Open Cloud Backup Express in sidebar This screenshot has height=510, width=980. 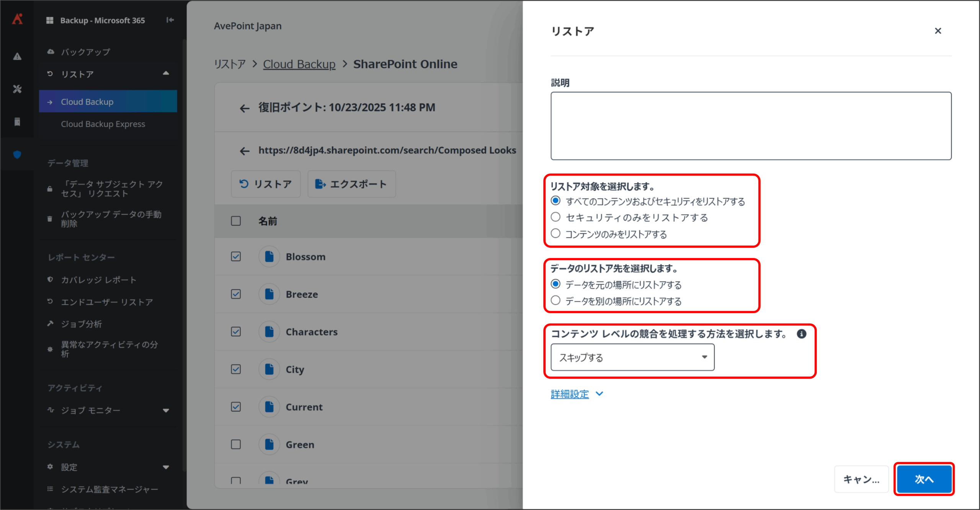pos(103,124)
